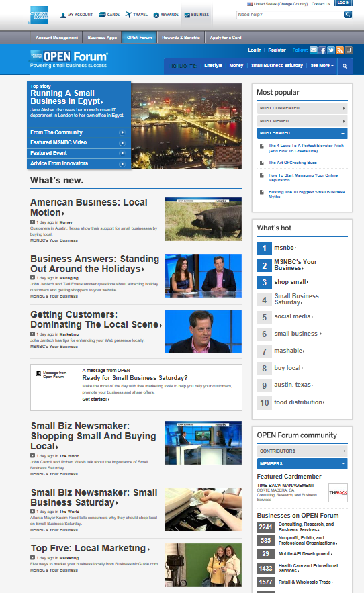Expand From The Community section
This screenshot has width=364, height=593.
pos(79,132)
